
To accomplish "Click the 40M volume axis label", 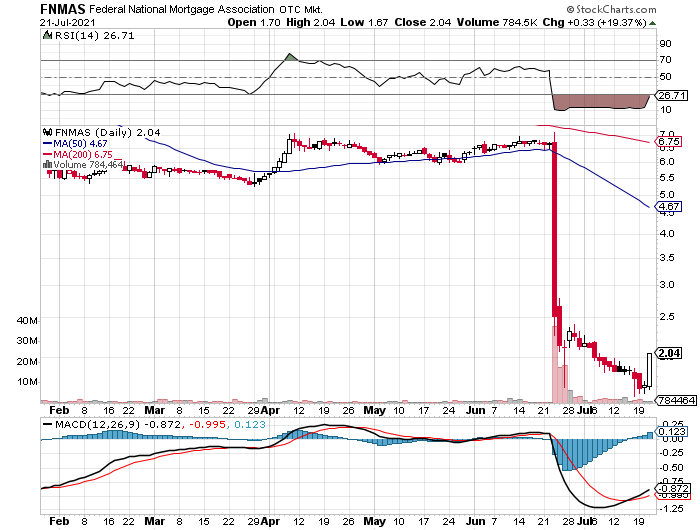I will (x=27, y=321).
